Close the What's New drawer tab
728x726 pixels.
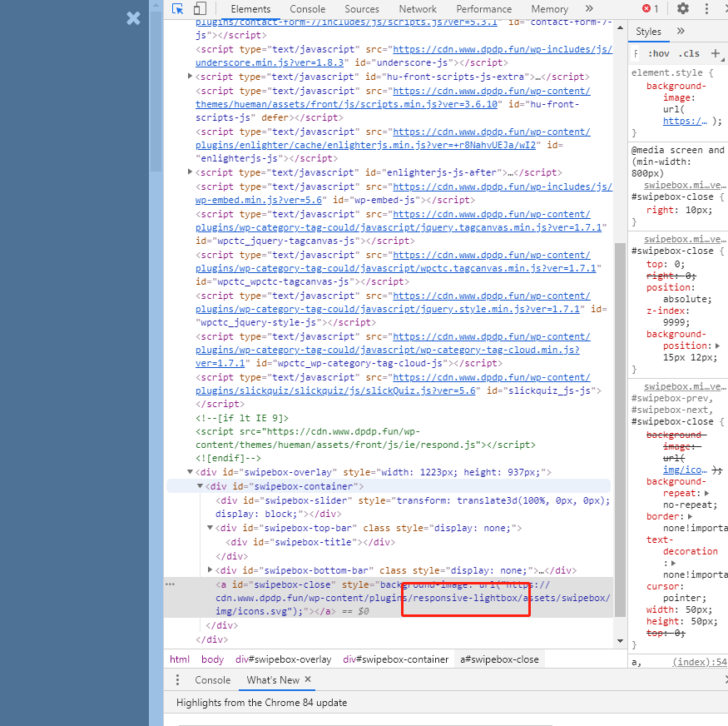307,679
